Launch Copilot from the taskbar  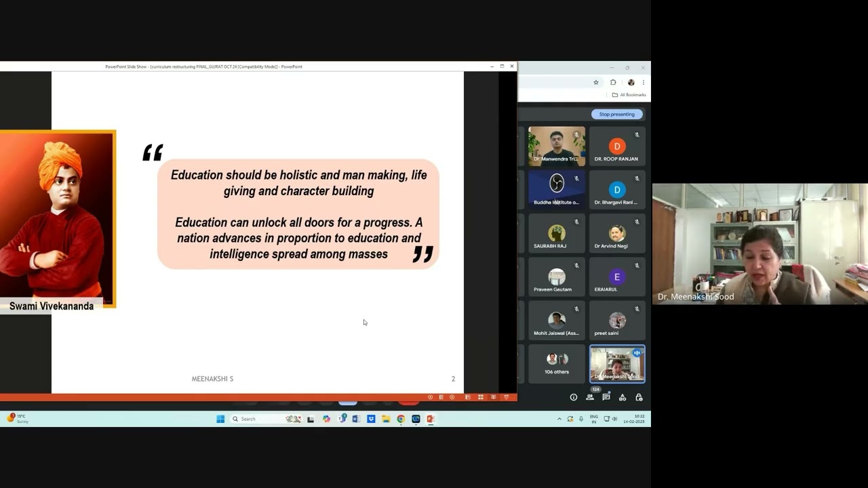(x=326, y=419)
